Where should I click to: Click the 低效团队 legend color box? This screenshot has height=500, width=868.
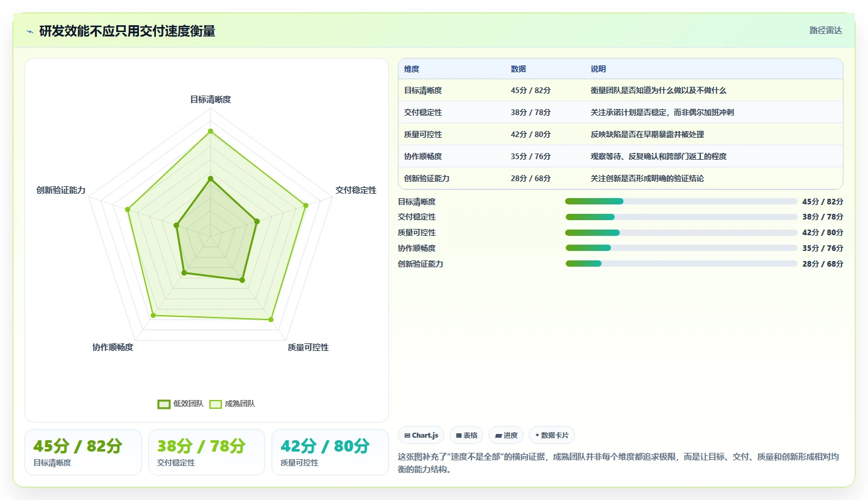(x=164, y=404)
